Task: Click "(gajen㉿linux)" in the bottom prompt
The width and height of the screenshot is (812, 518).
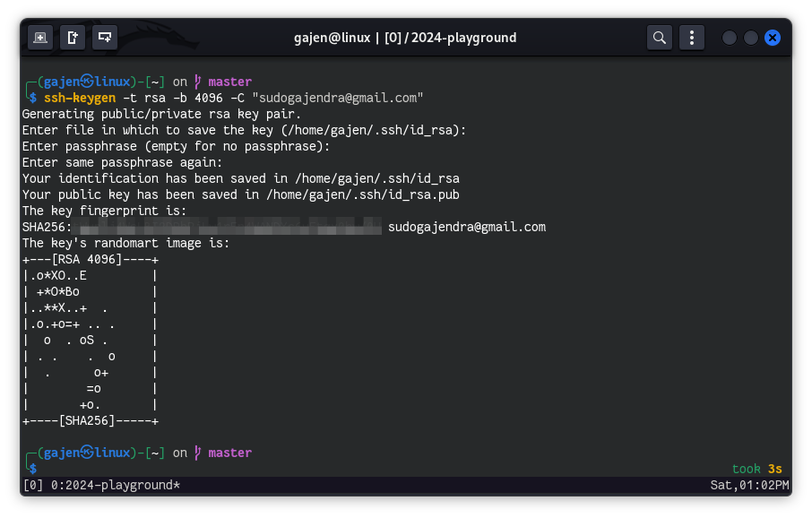Action: tap(86, 453)
